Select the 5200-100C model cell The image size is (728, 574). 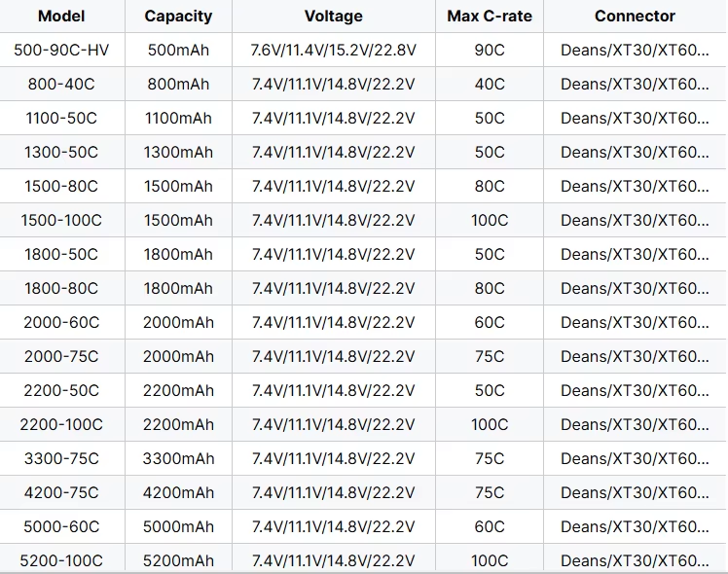coord(62,560)
